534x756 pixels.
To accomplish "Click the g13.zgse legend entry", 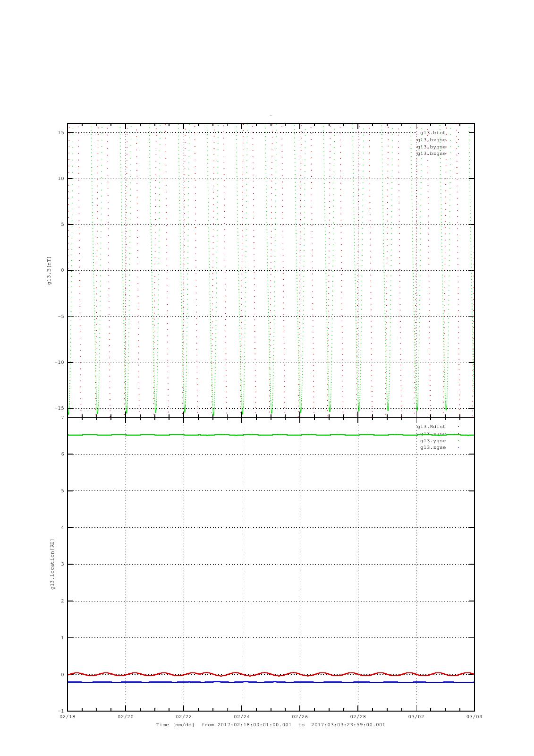I will click(x=433, y=447).
